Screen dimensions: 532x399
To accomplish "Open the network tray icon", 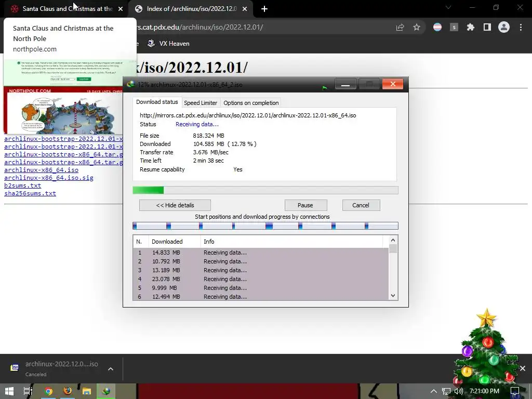I will 446,391.
